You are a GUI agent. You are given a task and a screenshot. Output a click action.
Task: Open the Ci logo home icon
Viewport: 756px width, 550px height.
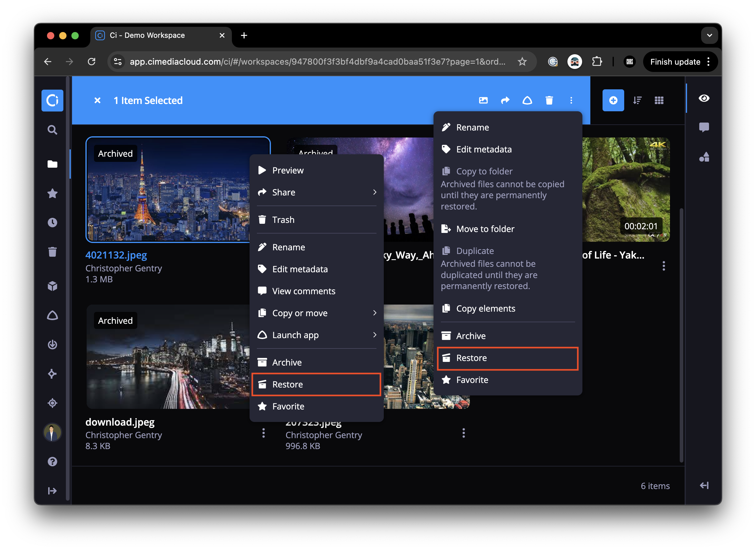(52, 100)
